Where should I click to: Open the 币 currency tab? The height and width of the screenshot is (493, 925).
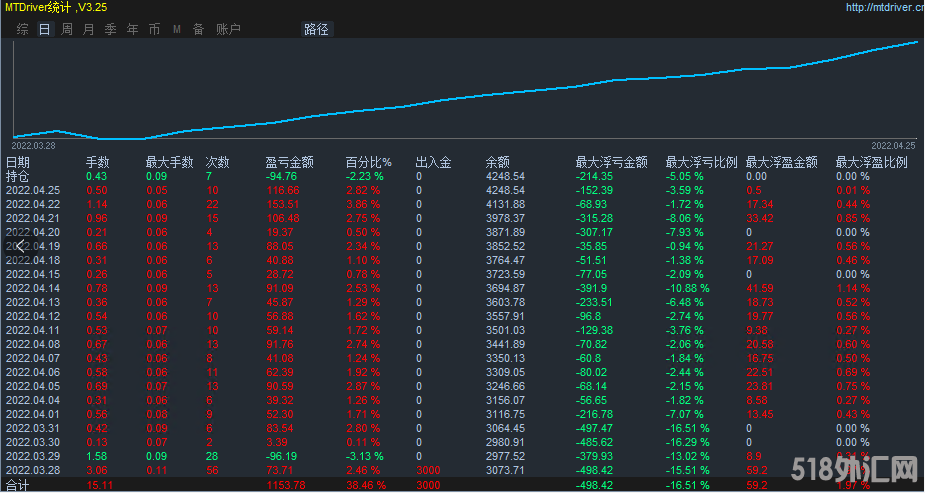click(x=155, y=29)
